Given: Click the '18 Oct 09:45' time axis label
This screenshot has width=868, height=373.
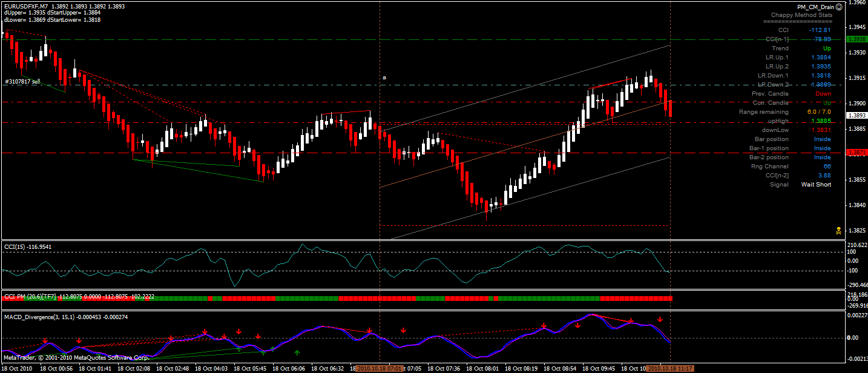Looking at the screenshot, I should [599, 368].
